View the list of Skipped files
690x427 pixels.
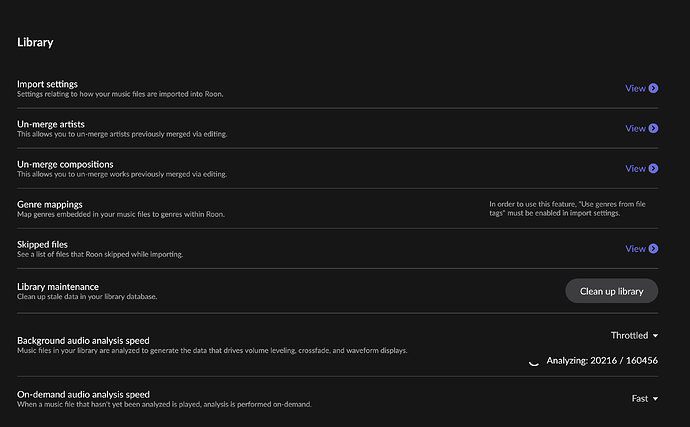(x=635, y=248)
